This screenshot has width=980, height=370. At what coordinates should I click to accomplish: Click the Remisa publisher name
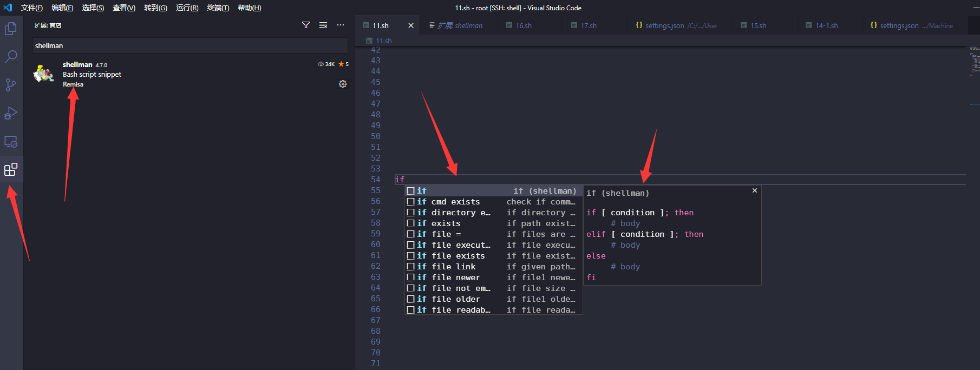73,84
